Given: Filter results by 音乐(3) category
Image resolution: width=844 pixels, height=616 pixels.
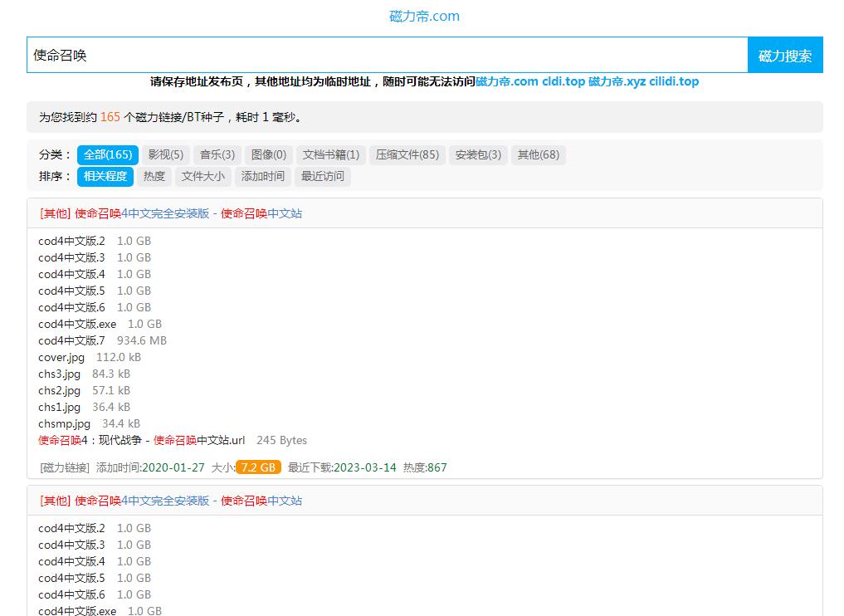Looking at the screenshot, I should pyautogui.click(x=217, y=154).
